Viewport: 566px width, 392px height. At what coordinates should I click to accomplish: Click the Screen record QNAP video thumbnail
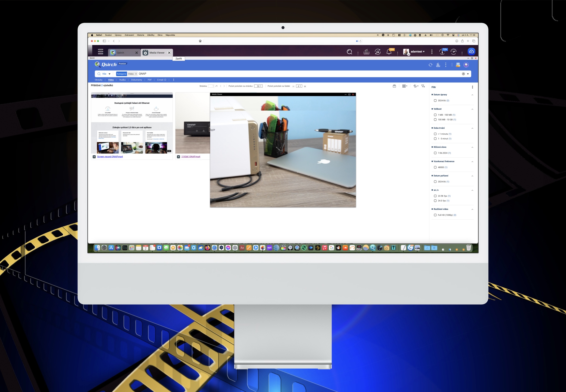click(132, 123)
